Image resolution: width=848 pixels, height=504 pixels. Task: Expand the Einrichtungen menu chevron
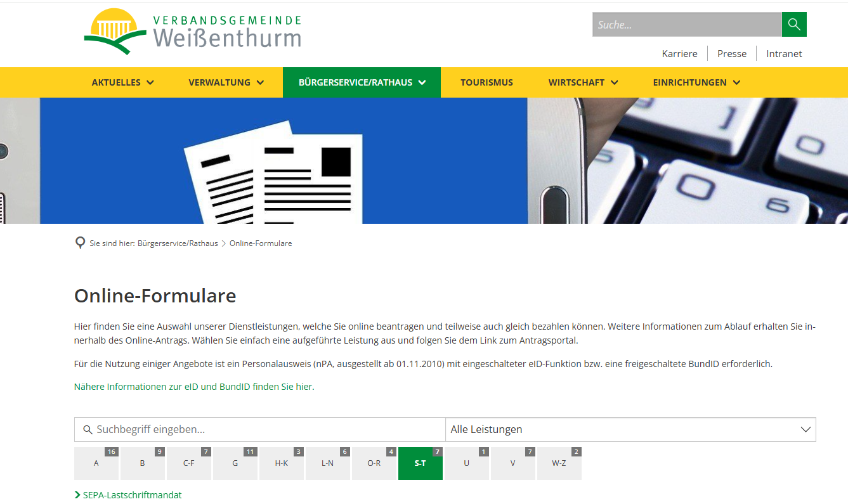coord(736,82)
